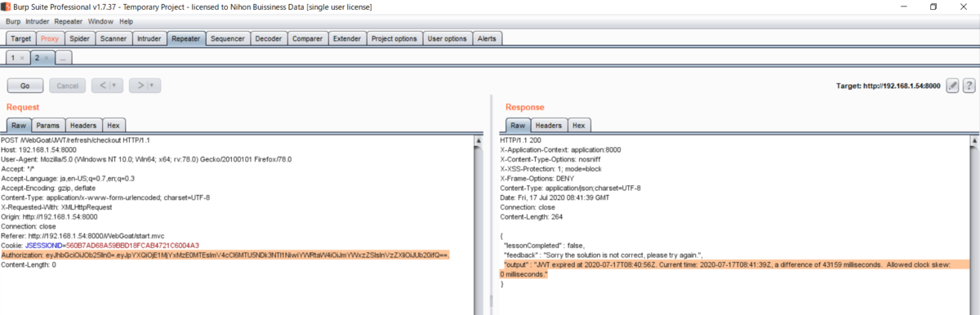Add new Repeater tab with ... button
Image resolution: width=980 pixels, height=315 pixels.
pos(64,58)
